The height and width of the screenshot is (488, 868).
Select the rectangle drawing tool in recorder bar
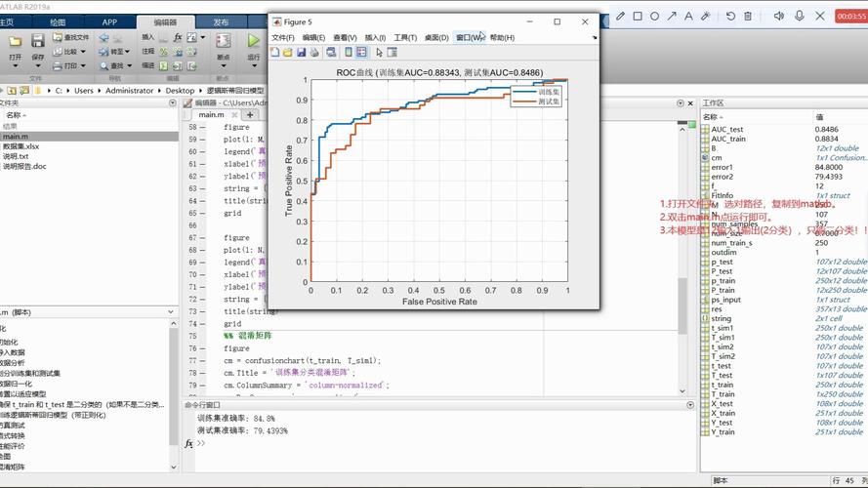click(638, 16)
